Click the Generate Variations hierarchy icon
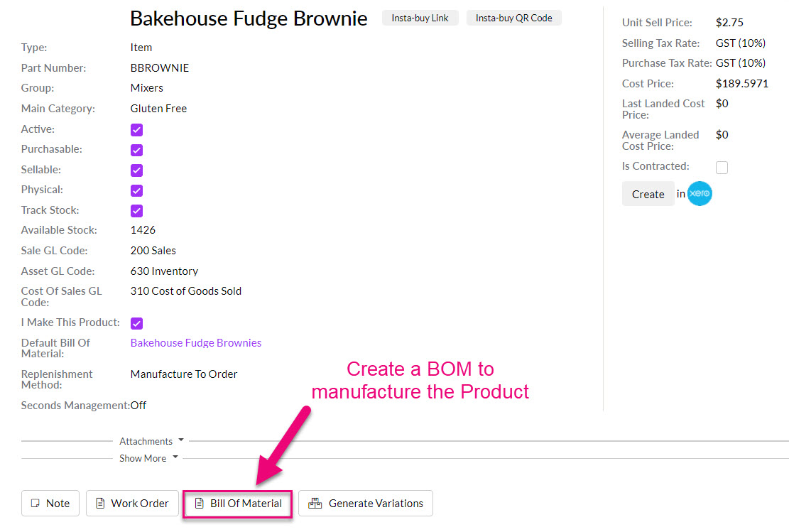 [315, 504]
